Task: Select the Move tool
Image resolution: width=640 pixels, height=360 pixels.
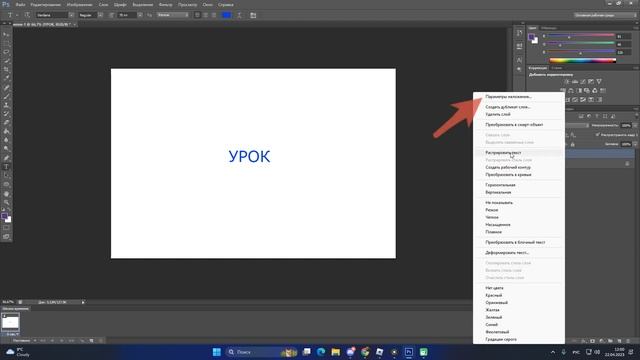Action: click(6, 35)
